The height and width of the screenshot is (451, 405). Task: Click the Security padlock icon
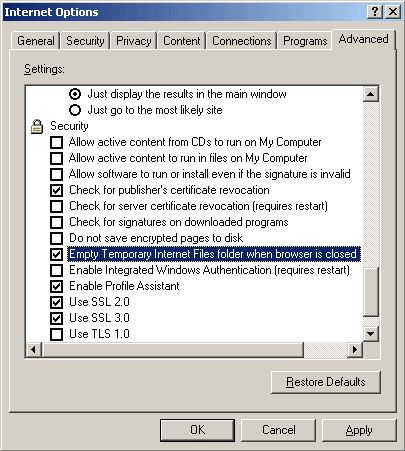point(37,126)
